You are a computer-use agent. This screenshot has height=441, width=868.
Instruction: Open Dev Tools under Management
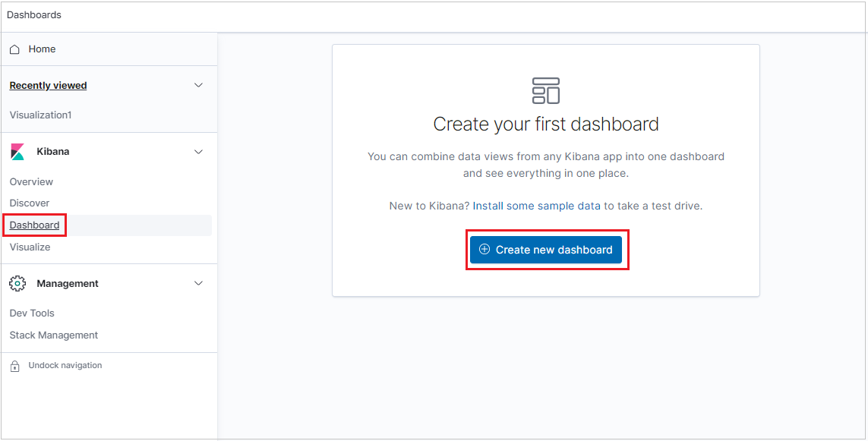tap(32, 313)
